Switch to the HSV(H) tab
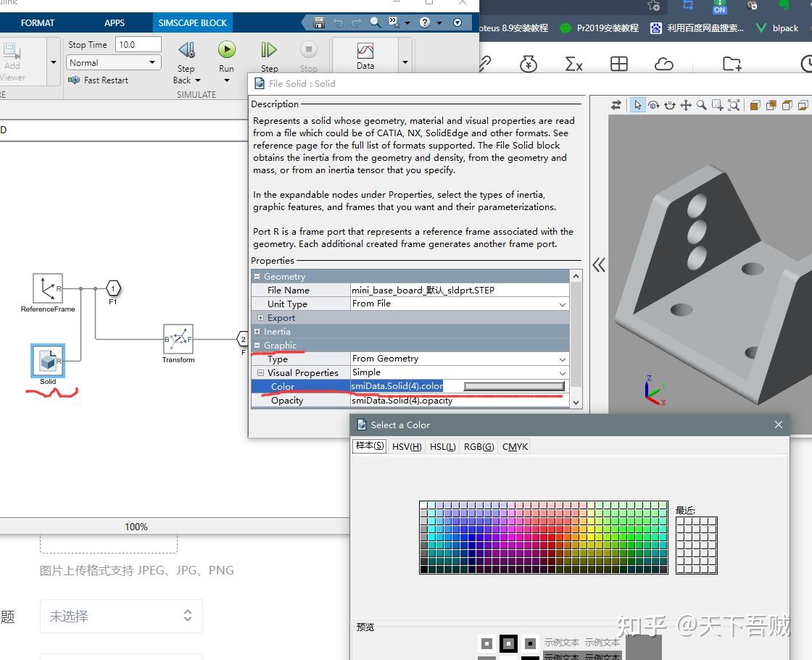Screen dimensions: 812x660 click(407, 447)
